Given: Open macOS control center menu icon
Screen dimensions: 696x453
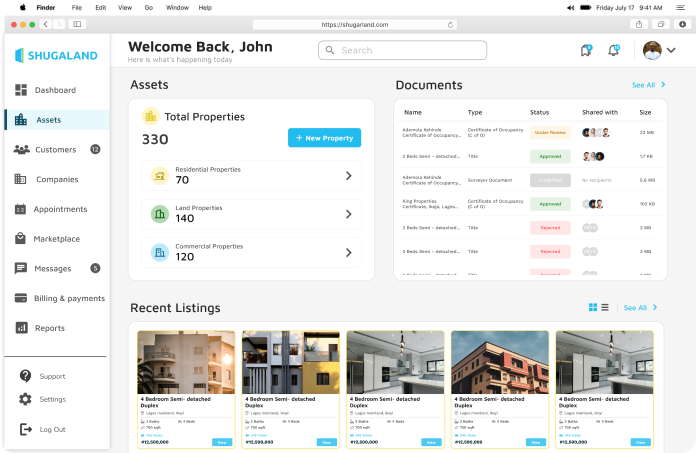Looking at the screenshot, I should point(680,8).
